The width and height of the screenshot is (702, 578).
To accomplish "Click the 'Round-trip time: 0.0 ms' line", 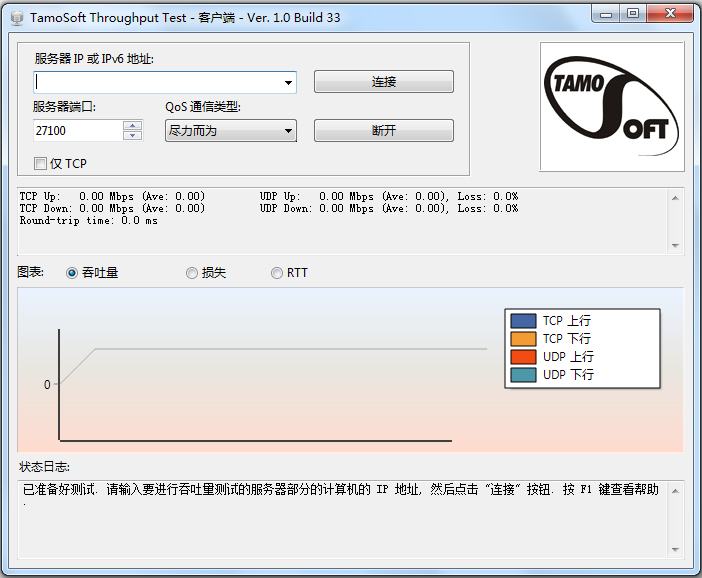I will click(x=89, y=221).
